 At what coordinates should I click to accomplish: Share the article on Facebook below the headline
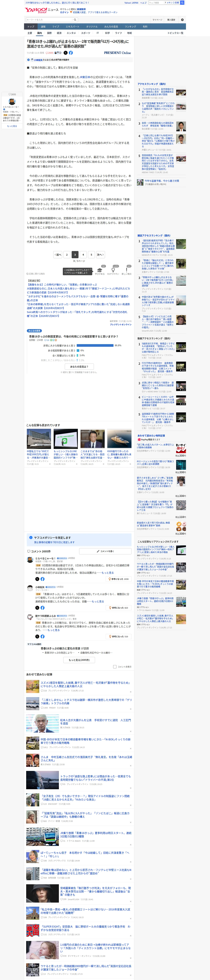point(71,53)
